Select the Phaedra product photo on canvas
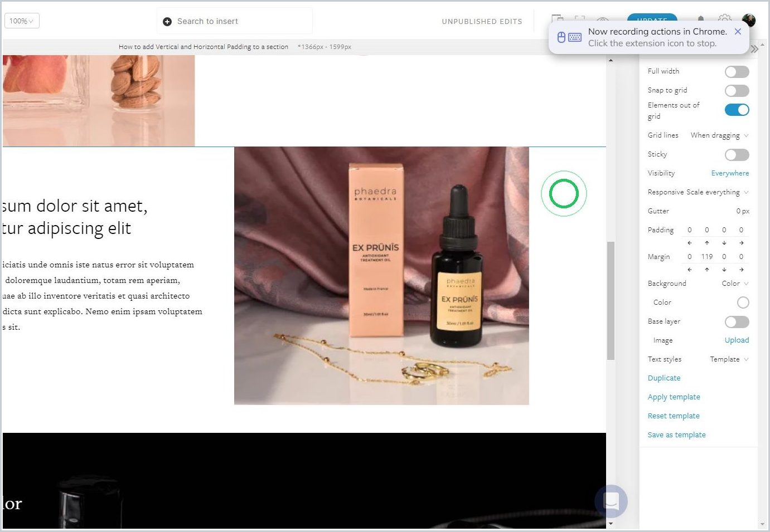 coord(381,276)
